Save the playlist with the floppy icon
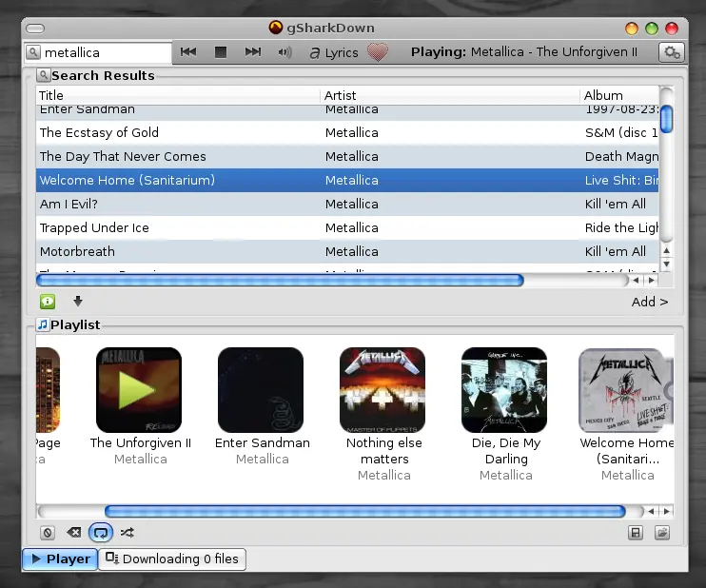This screenshot has height=588, width=706. pos(636,533)
